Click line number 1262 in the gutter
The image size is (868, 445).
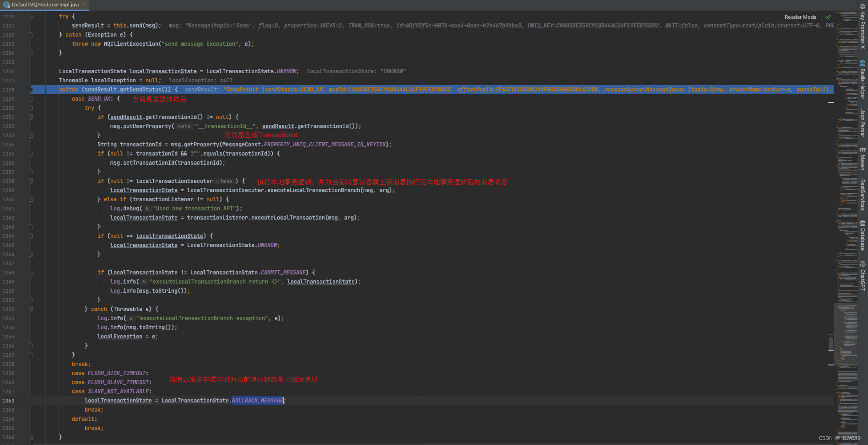pos(8,401)
